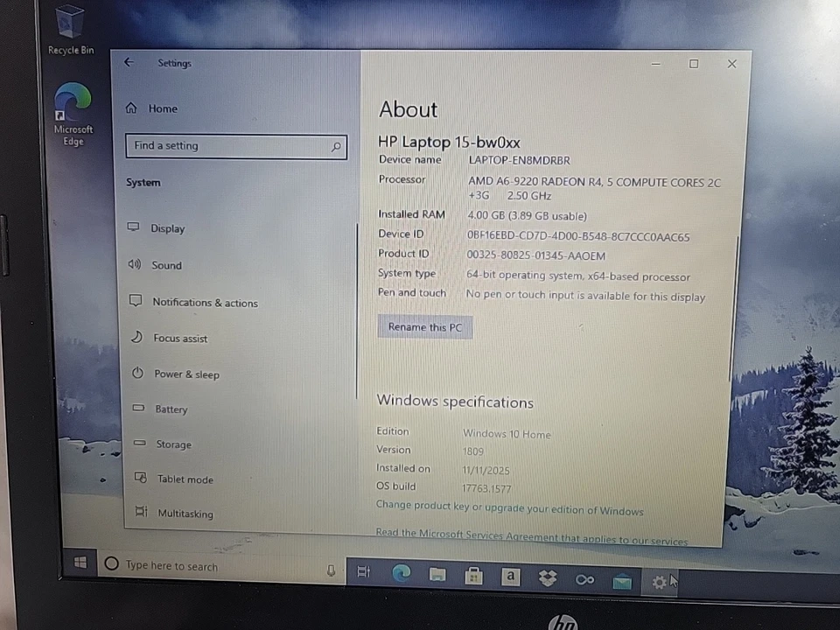Open Mail app from the taskbar
Viewport: 840px width, 630px height.
coord(621,577)
